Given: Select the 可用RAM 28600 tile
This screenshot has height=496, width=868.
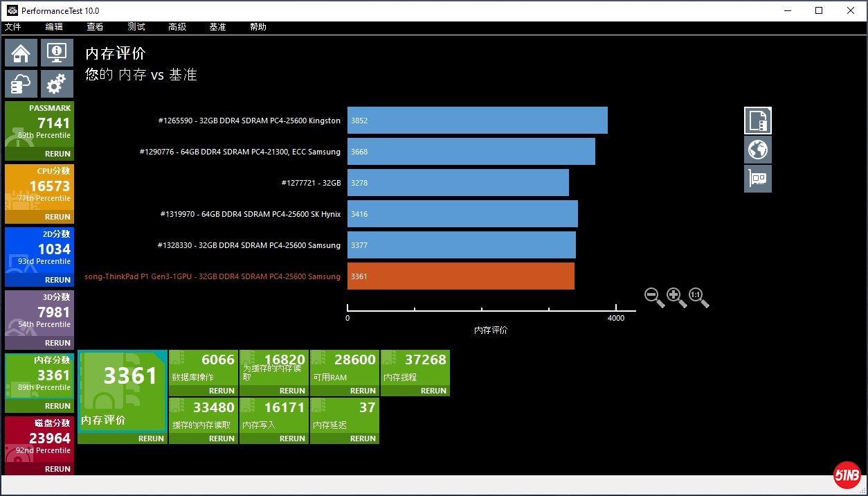Looking at the screenshot, I should 345,368.
